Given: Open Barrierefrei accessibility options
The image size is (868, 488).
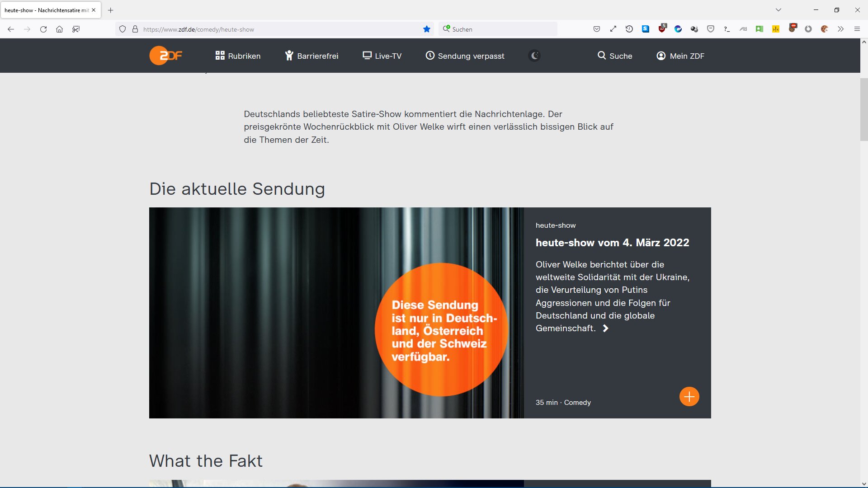Looking at the screenshot, I should point(311,56).
